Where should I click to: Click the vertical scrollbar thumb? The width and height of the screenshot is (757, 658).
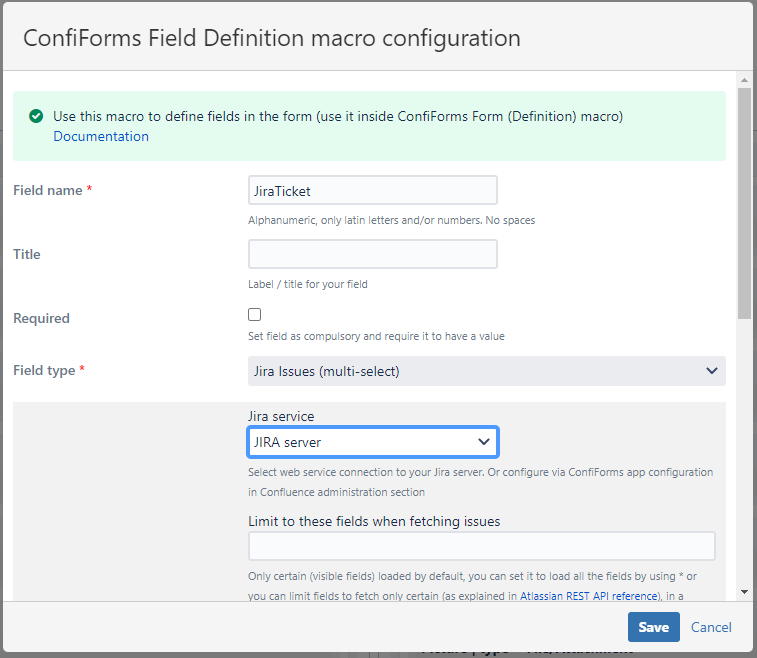[x=744, y=203]
